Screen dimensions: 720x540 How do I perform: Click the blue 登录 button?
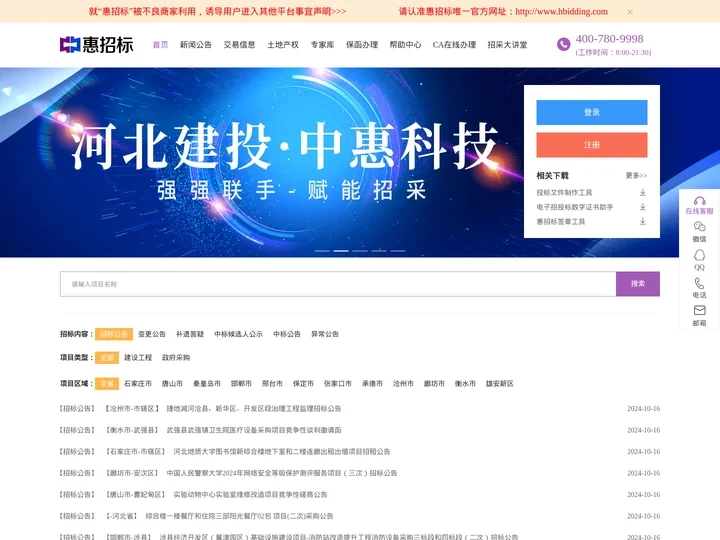592,112
